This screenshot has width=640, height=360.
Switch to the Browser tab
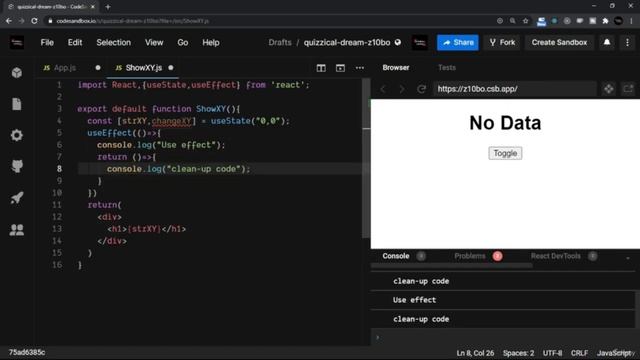(x=396, y=68)
